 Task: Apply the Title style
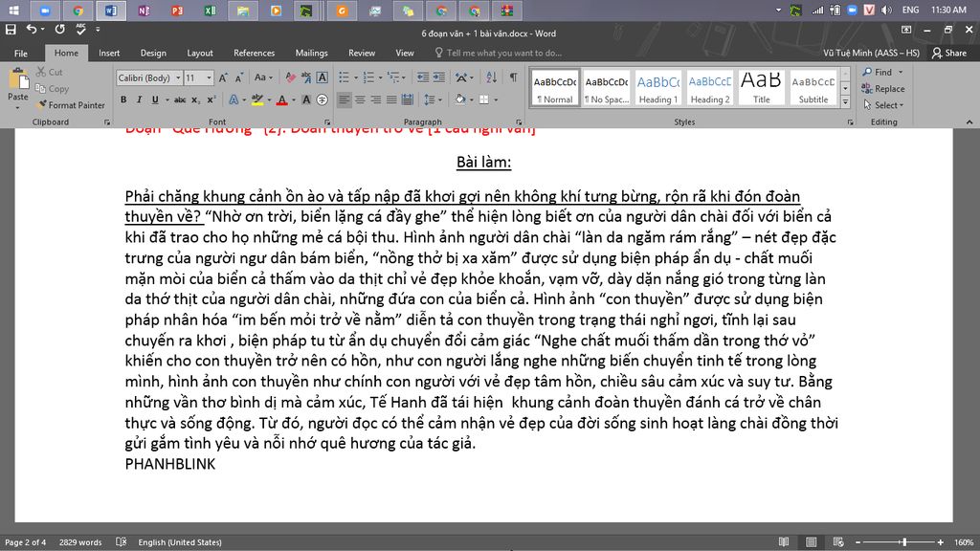click(761, 87)
